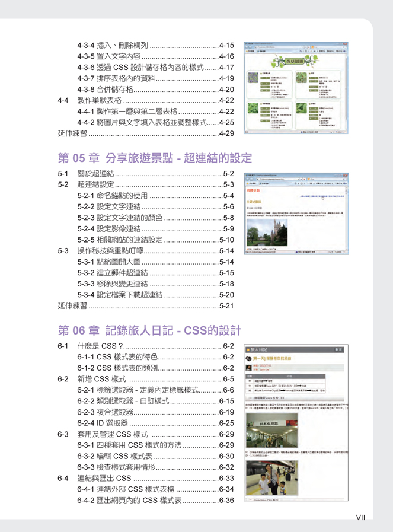Open the traveler diary page thumbnail
This screenshot has height=532, width=393.
pyautogui.click(x=296, y=423)
